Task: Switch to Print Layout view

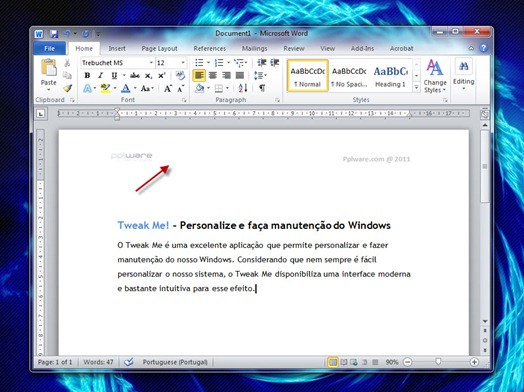Action: [333, 362]
